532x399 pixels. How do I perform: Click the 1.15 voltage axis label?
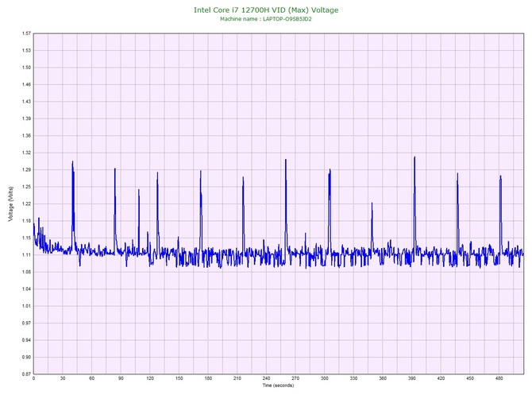pos(26,238)
